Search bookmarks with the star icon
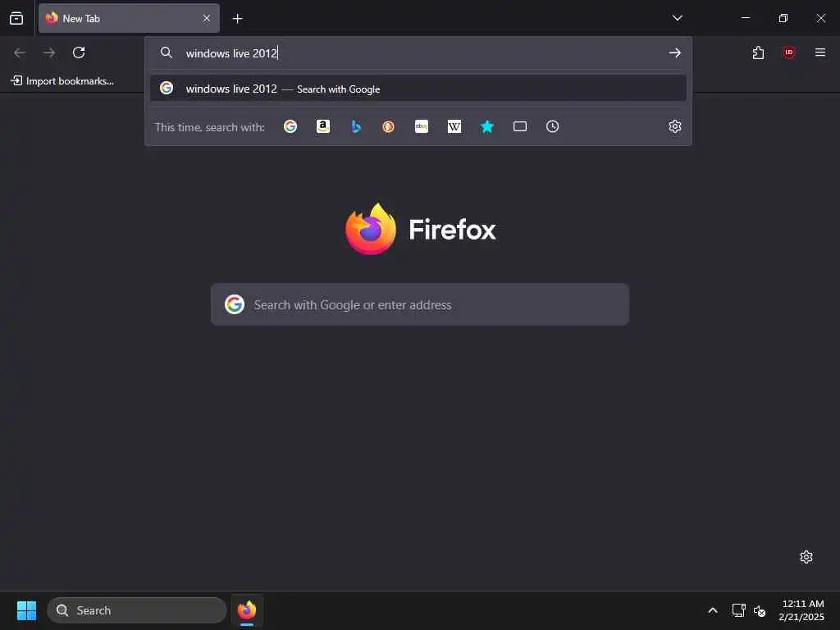Viewport: 840px width, 630px height. click(x=487, y=126)
